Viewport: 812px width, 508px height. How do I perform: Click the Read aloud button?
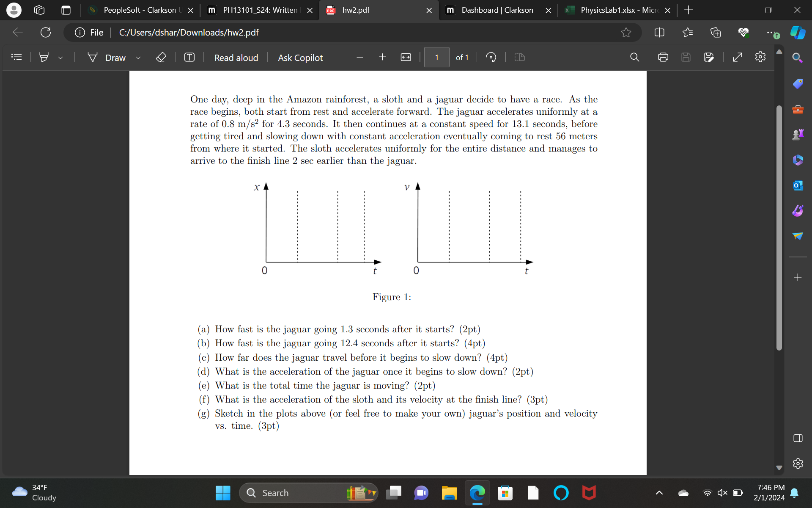(x=236, y=58)
